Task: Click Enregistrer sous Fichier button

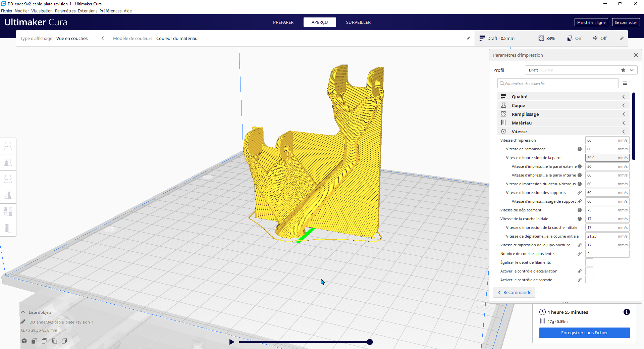Action: pos(584,333)
